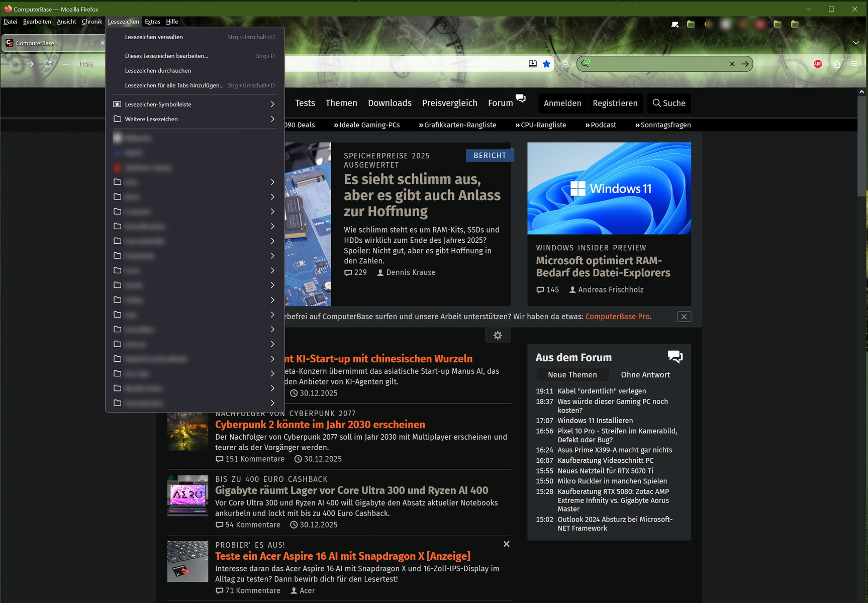Go to the Downloads section
Viewport: 868px width, 603px height.
click(390, 103)
